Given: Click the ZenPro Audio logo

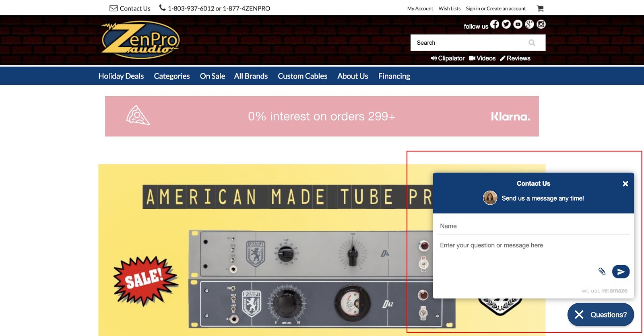Looking at the screenshot, I should [x=140, y=39].
